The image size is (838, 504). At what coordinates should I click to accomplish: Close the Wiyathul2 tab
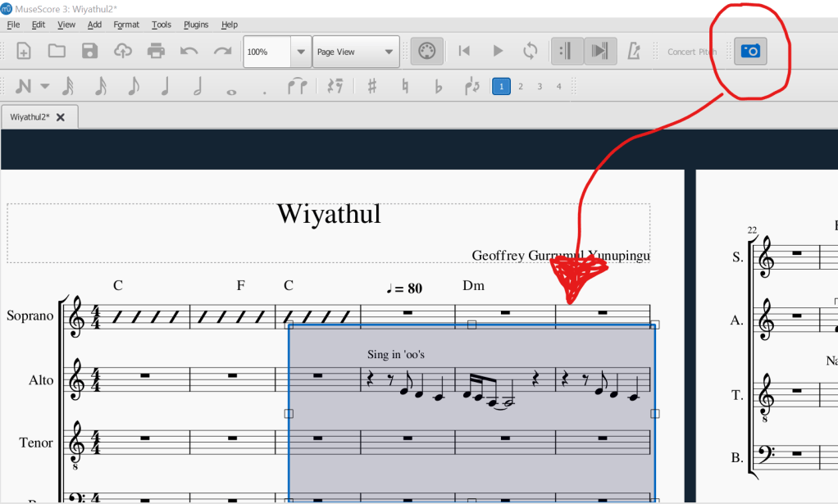click(61, 117)
